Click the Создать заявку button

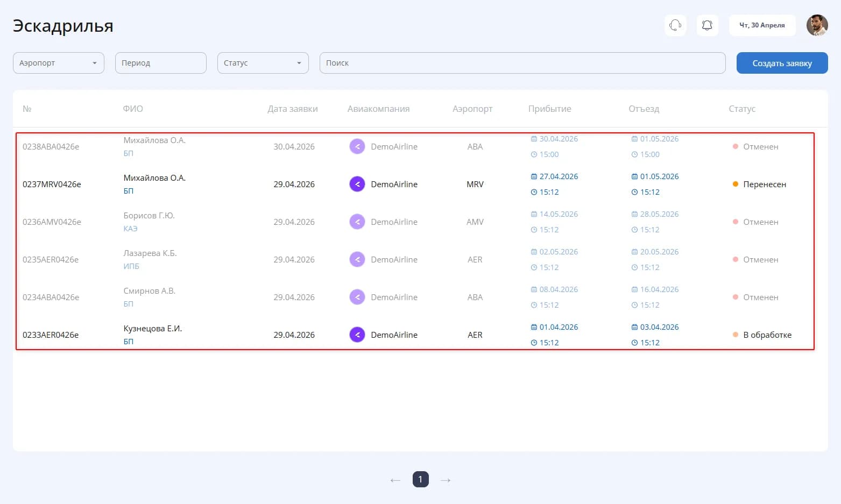(x=782, y=63)
